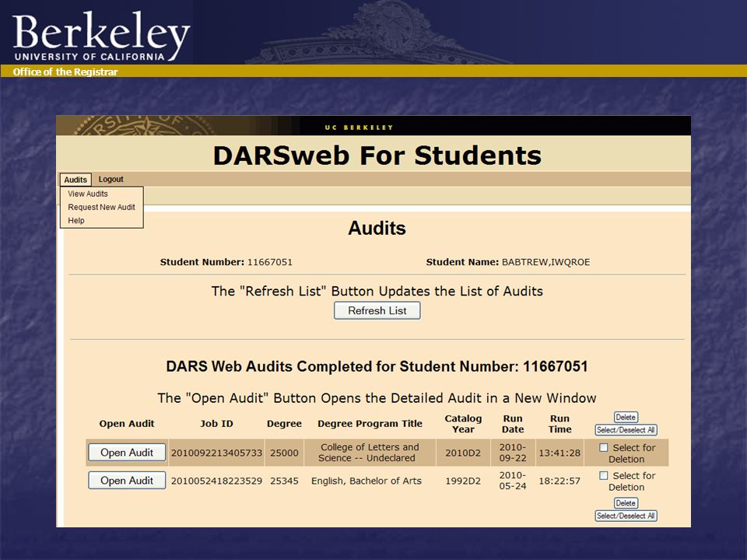Open Audit for English, Bachelor of Arts
Viewport: 747px width, 560px height.
pos(127,481)
